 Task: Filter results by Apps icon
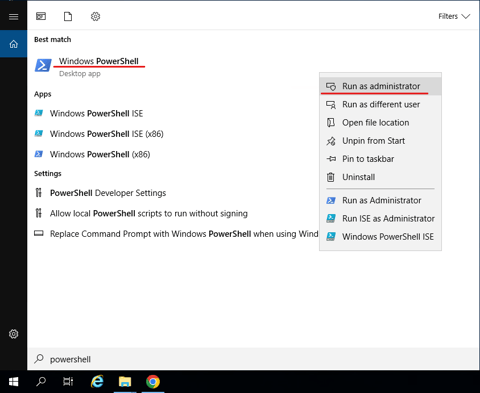[x=41, y=16]
